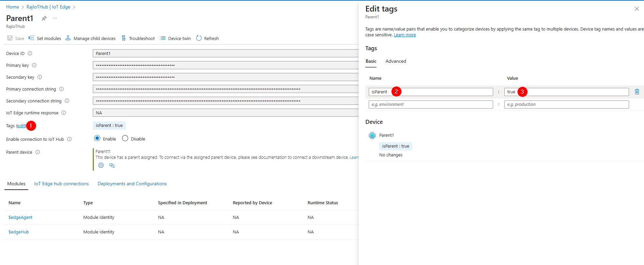
Task: Click the isParent : true tag chip under Tags
Action: point(109,126)
